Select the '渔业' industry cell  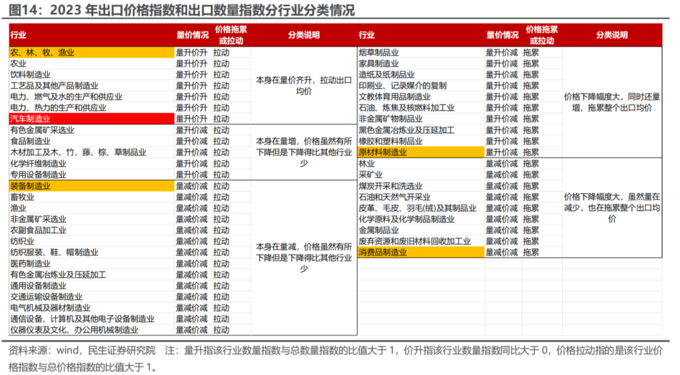click(18, 208)
